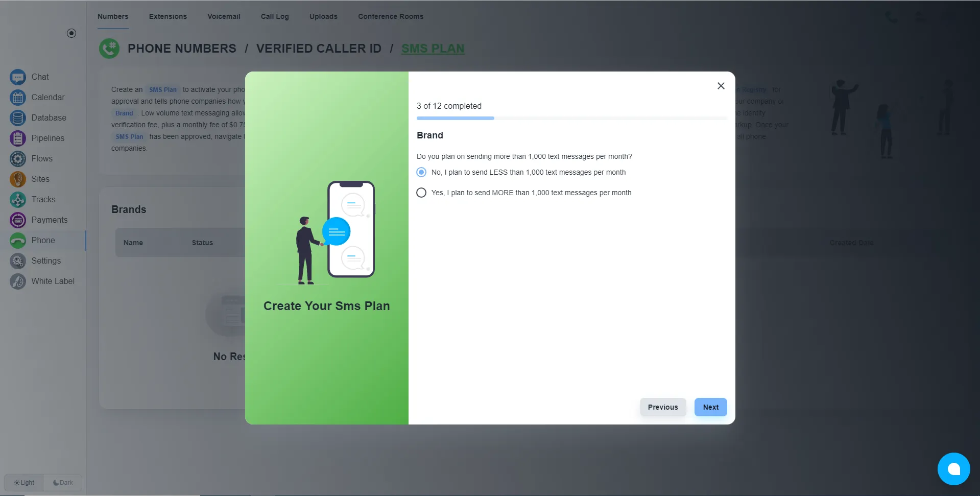Select Yes, MORE than 1,000 messages option
Viewport: 980px width, 496px height.
coord(421,193)
